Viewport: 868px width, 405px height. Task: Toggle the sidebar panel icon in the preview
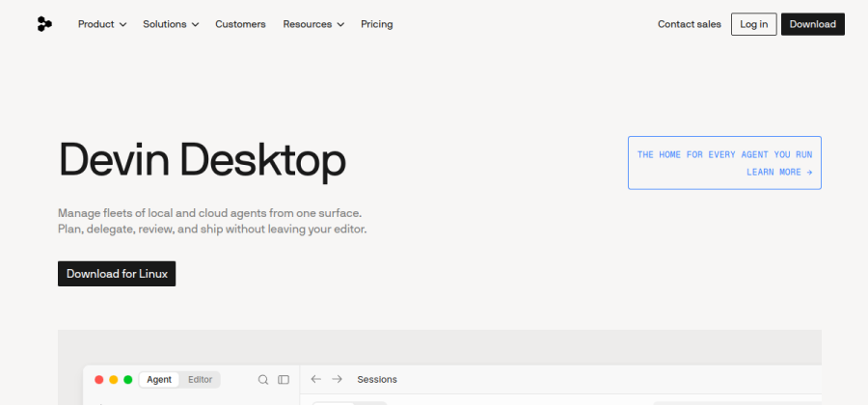(x=284, y=380)
